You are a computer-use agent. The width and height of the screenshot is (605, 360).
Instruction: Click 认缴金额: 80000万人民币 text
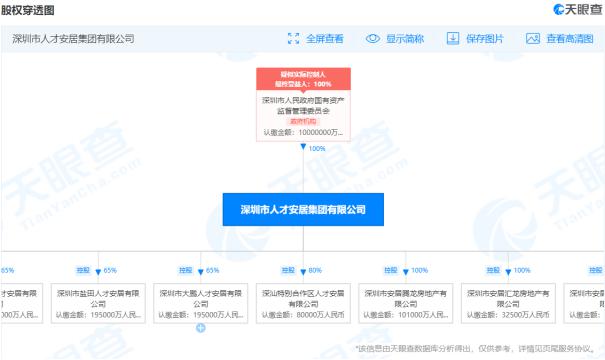(x=303, y=315)
